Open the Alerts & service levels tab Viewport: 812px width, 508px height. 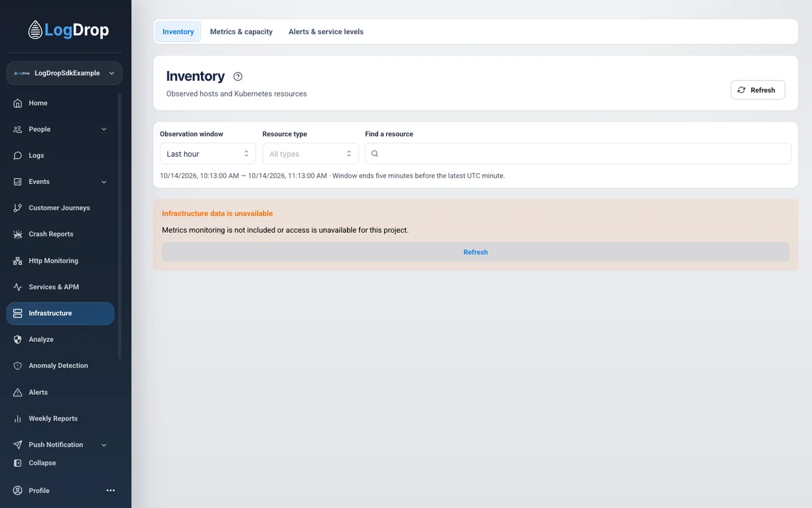pos(326,32)
